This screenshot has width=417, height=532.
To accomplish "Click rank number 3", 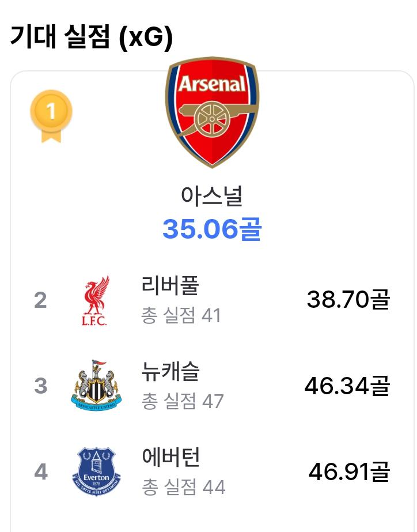I will pos(41,386).
